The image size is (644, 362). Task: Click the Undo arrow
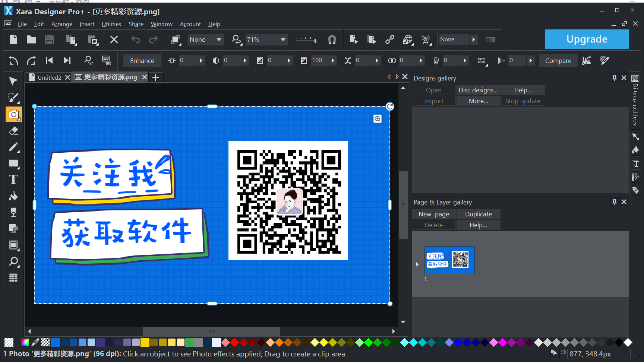[x=136, y=39]
